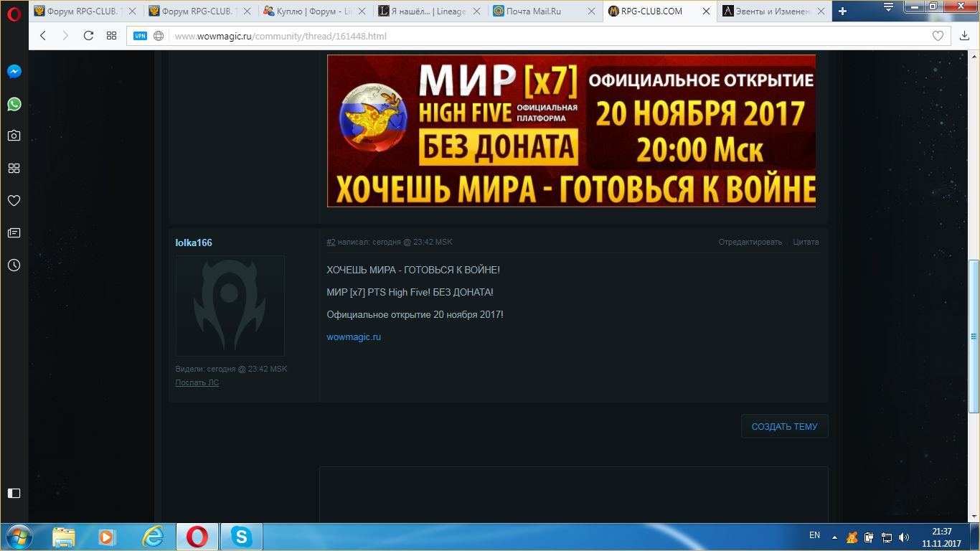Reload the current page

(88, 36)
